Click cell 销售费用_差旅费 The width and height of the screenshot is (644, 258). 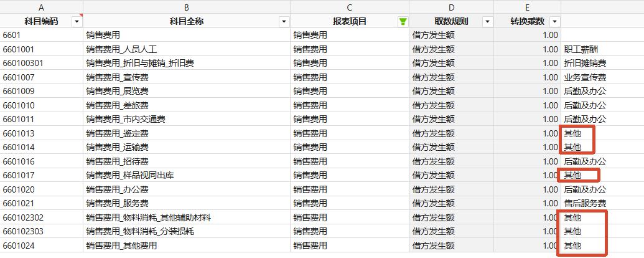click(187, 105)
